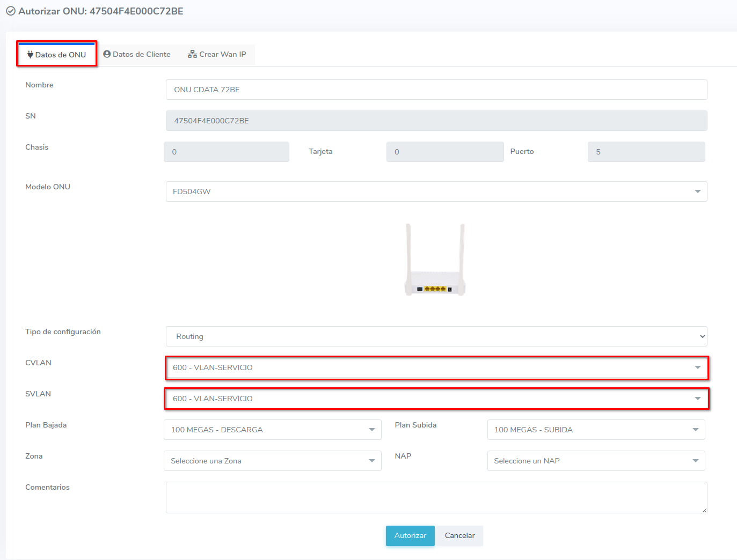Expand the Seleccione un NAP dropdown

(596, 461)
